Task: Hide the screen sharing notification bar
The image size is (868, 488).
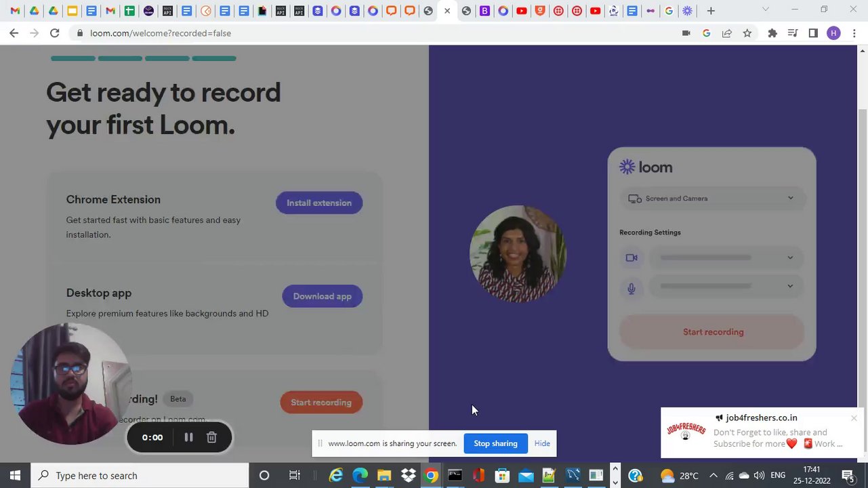Action: 542,443
